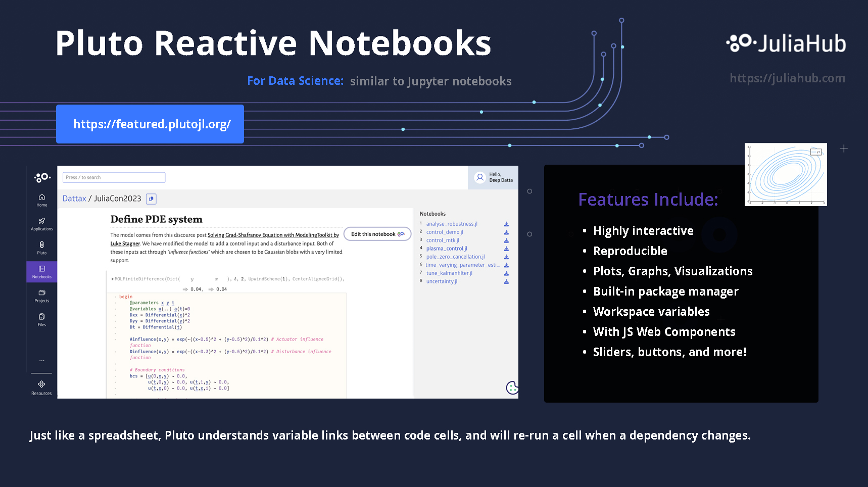Download pole_zero_cancellation.jl via its download icon

(x=506, y=257)
